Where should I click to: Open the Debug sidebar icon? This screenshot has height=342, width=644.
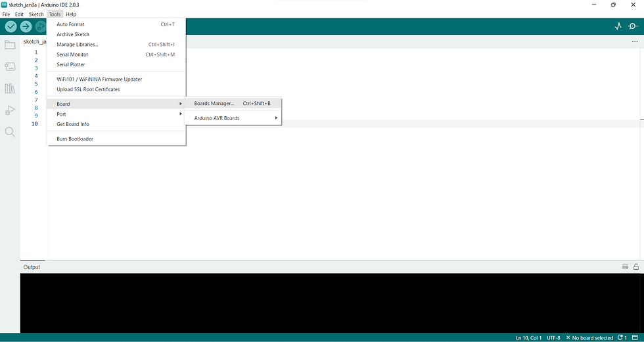click(x=10, y=110)
